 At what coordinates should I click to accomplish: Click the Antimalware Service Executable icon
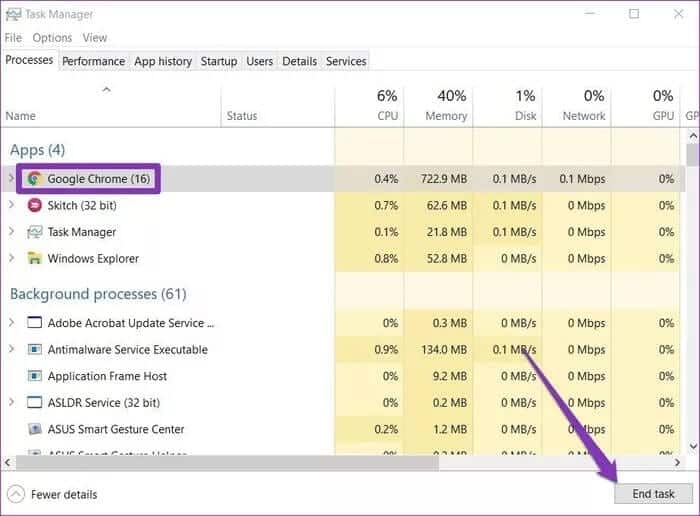point(34,349)
